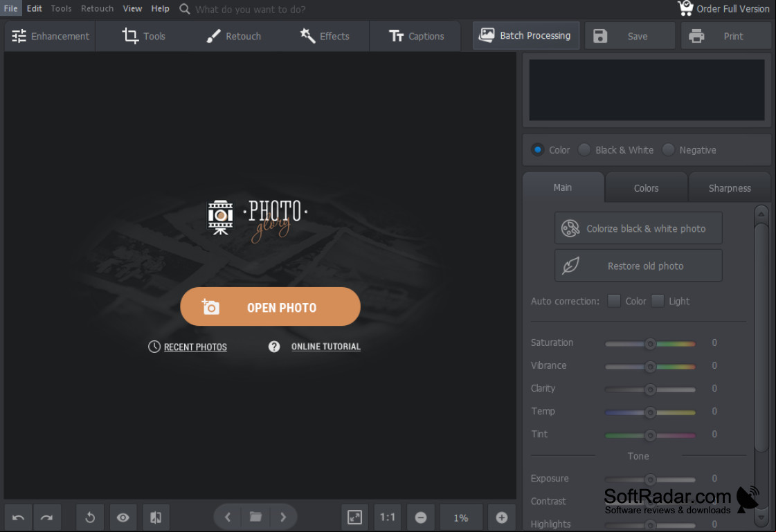Enable Auto correction Color checkbox
The height and width of the screenshot is (532, 776).
click(614, 301)
